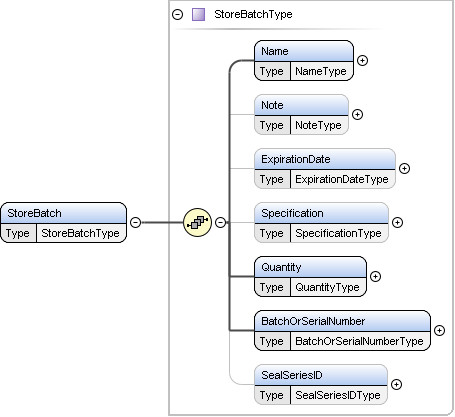Select the Note element header

point(301,105)
